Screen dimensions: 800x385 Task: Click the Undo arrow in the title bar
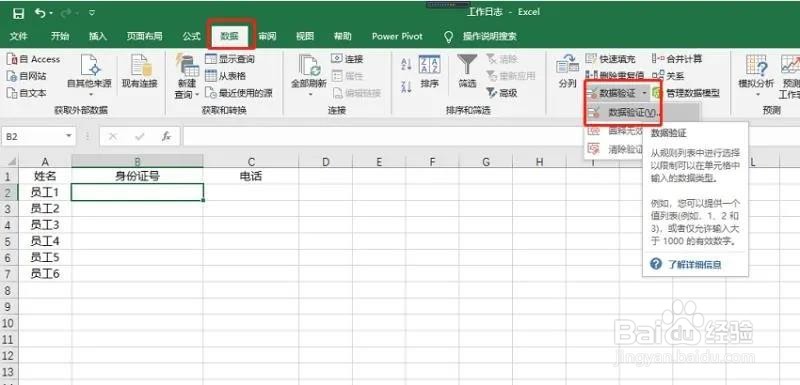click(x=40, y=13)
